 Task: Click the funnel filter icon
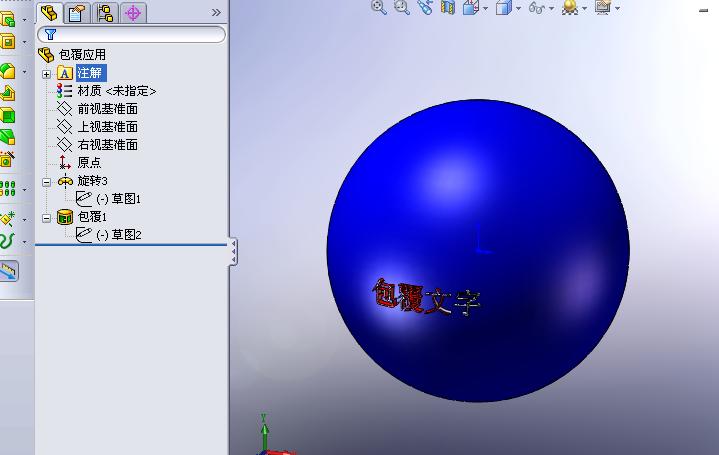(x=50, y=34)
